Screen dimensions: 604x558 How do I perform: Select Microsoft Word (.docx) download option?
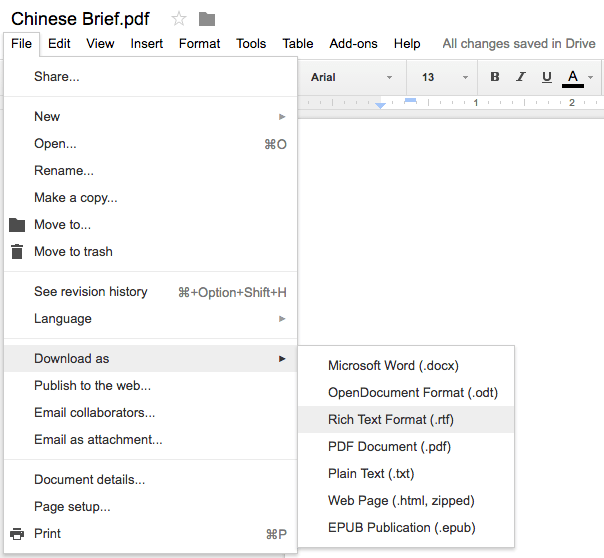(x=393, y=366)
